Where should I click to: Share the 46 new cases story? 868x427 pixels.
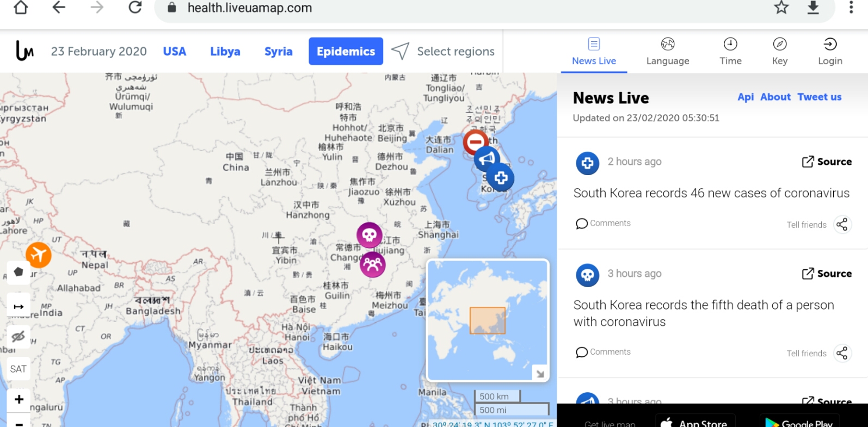(x=842, y=225)
